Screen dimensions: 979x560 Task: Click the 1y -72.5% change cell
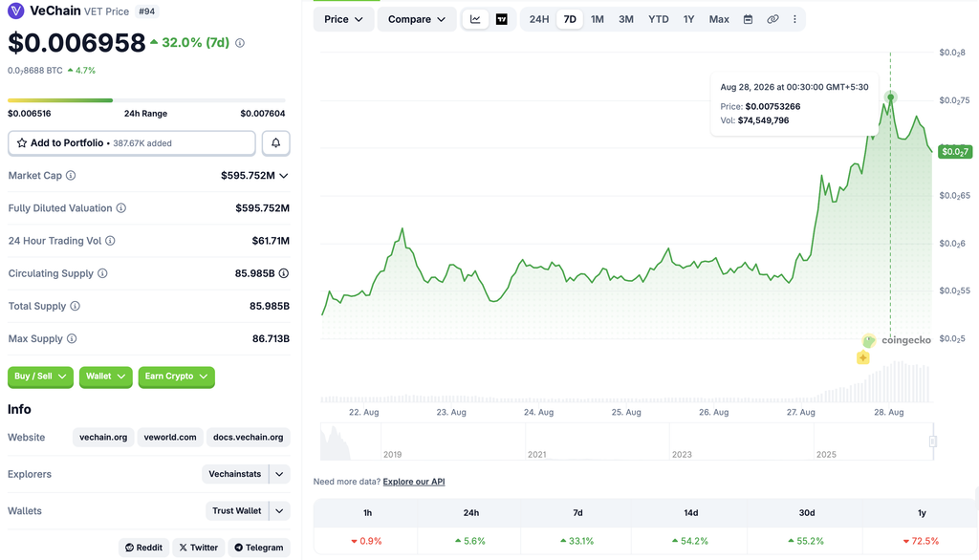coord(921,541)
